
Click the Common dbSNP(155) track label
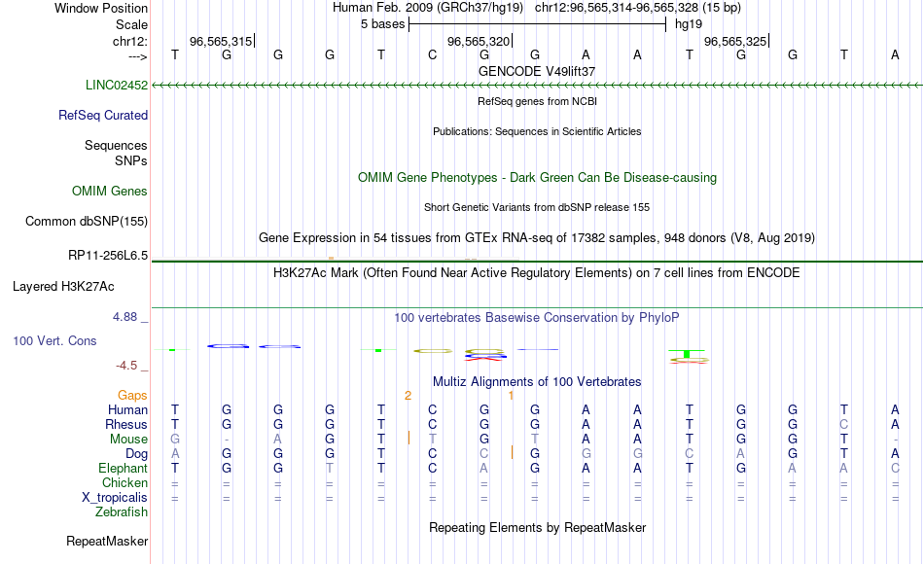click(x=87, y=221)
